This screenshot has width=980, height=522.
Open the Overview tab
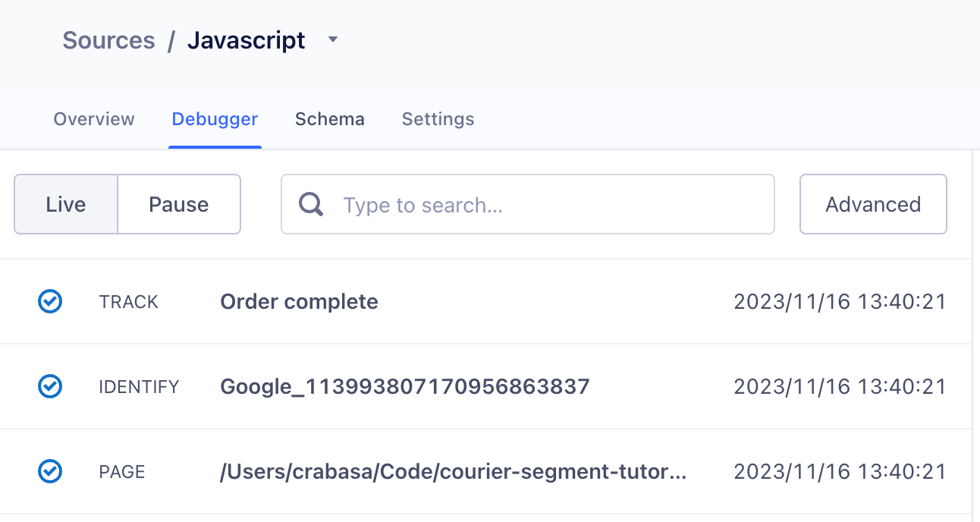coord(94,119)
